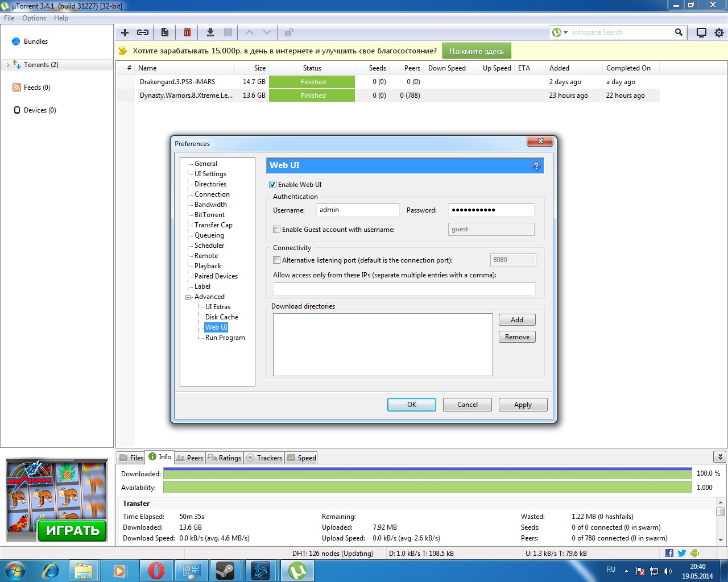Select Connection in the Preferences tree
This screenshot has width=728, height=582.
click(212, 194)
